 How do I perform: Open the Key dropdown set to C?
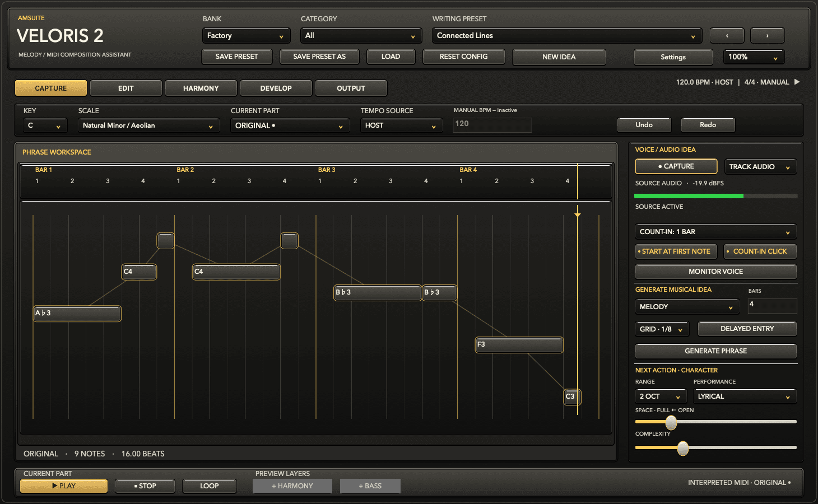tap(45, 125)
